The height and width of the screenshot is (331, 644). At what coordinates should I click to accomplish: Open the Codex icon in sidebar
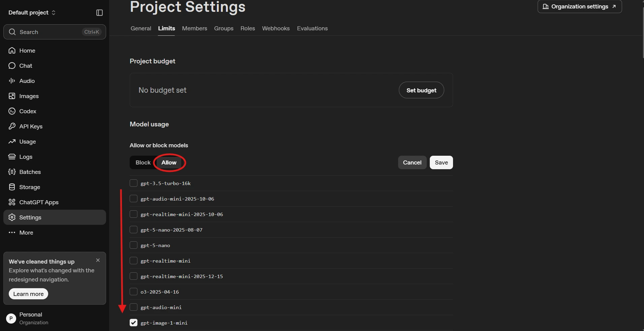tap(12, 111)
